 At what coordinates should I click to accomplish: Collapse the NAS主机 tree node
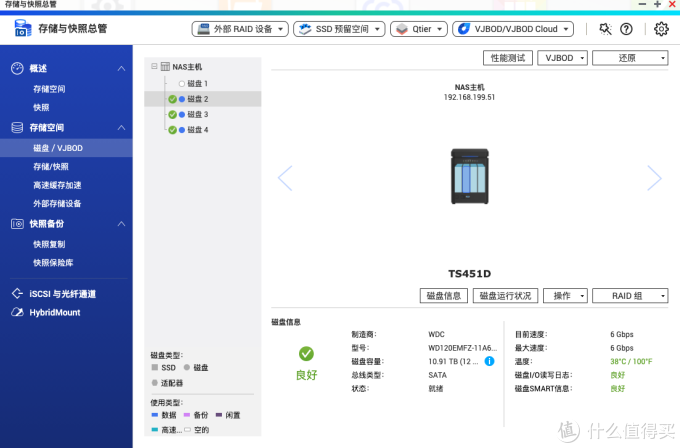coord(154,66)
